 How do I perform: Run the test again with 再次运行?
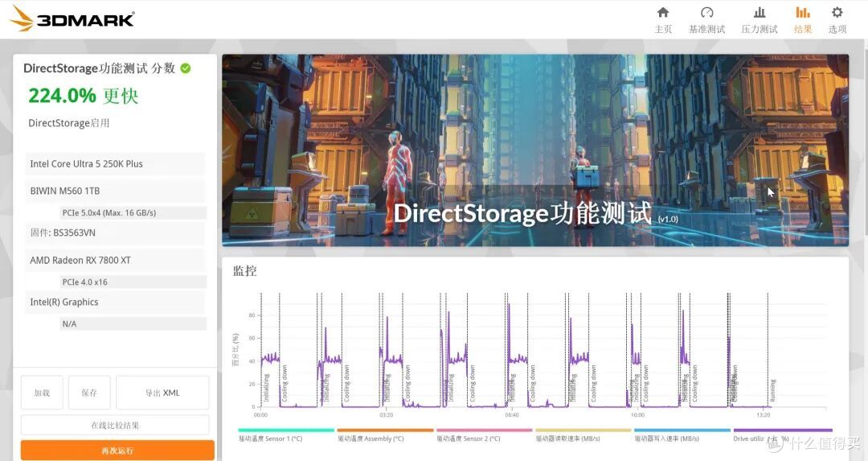pos(117,450)
